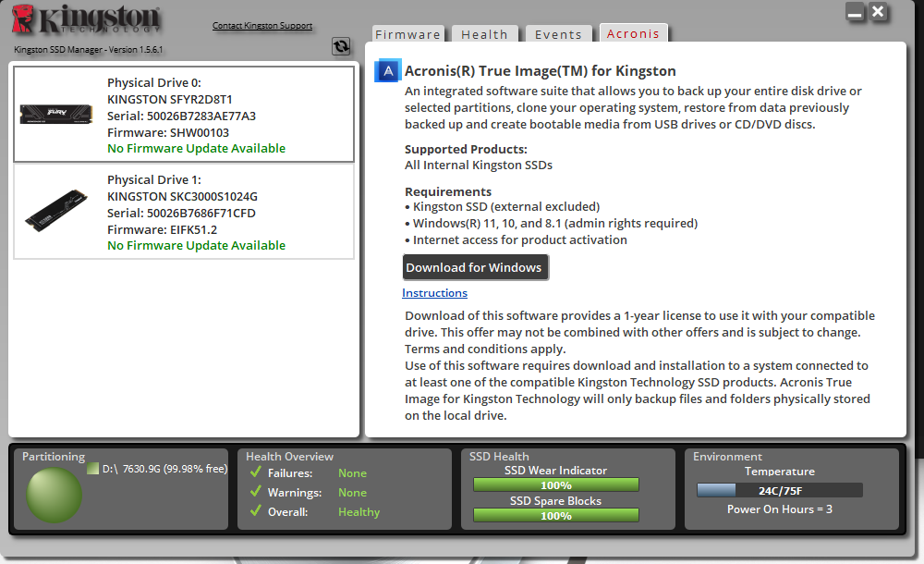Click the green checkmark beside Overall
The height and width of the screenshot is (564, 924).
tap(256, 511)
